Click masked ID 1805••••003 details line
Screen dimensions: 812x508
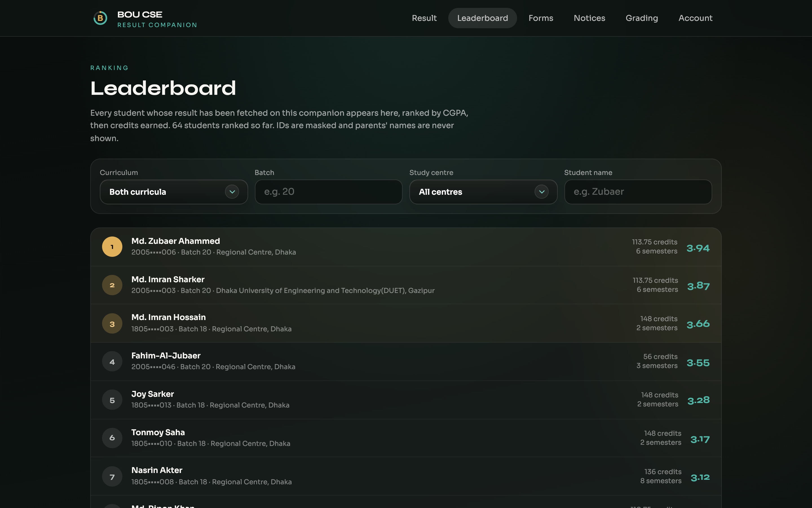pyautogui.click(x=211, y=329)
